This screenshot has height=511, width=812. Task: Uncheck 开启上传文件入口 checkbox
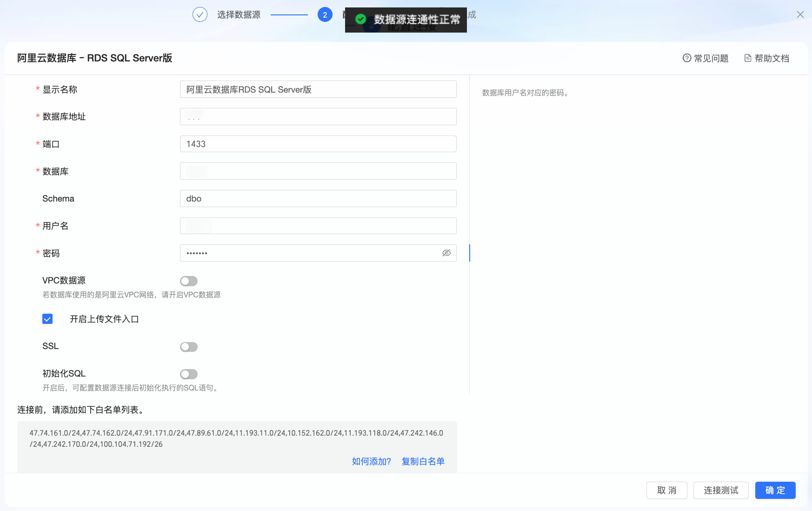[x=47, y=319]
